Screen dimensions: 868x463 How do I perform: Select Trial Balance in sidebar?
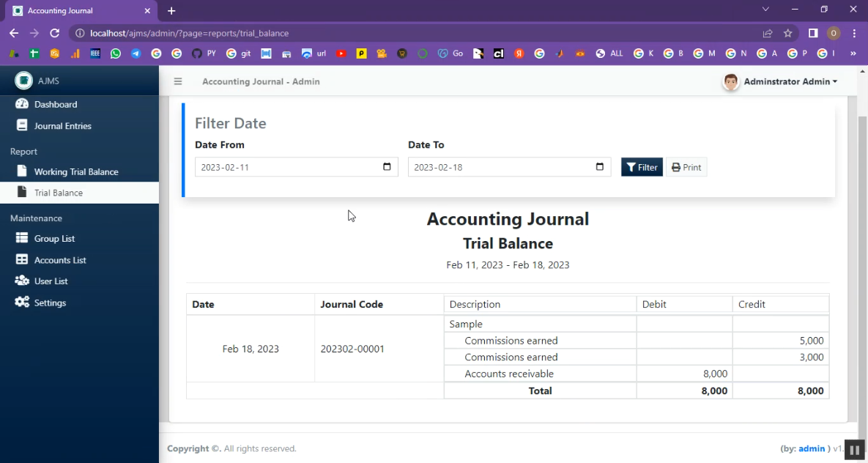(x=58, y=193)
